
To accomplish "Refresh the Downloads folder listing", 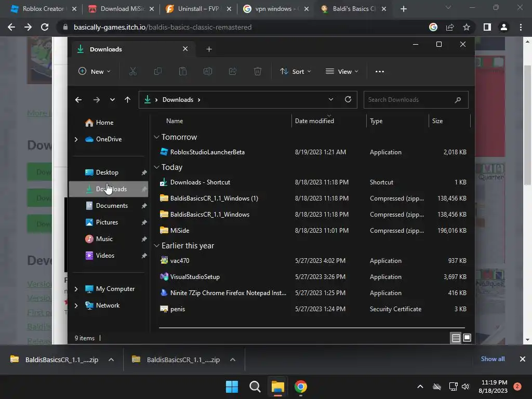I will click(x=348, y=99).
